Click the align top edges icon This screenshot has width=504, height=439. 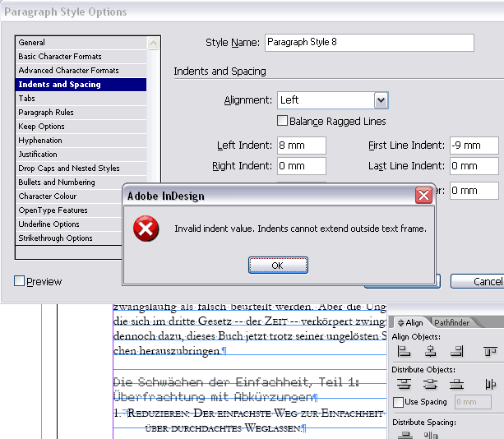point(490,351)
